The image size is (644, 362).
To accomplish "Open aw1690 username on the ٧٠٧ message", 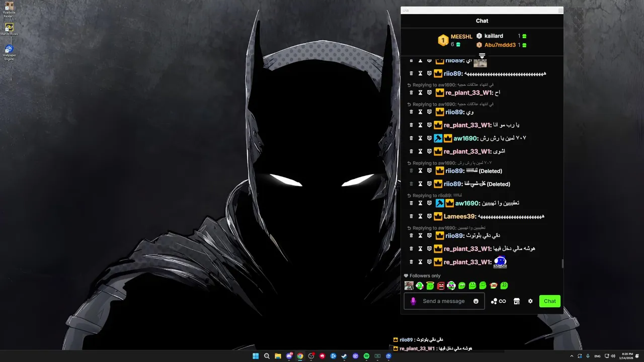I will coord(466,138).
